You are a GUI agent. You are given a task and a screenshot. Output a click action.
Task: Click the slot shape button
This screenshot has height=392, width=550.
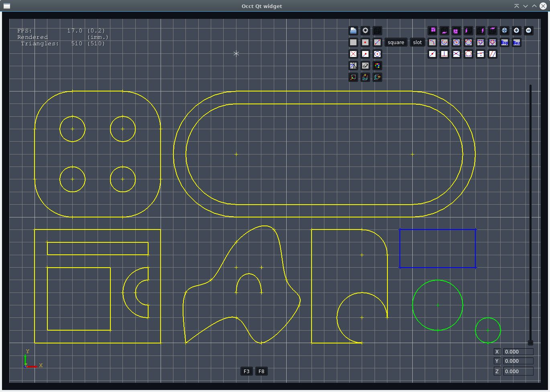pos(418,42)
